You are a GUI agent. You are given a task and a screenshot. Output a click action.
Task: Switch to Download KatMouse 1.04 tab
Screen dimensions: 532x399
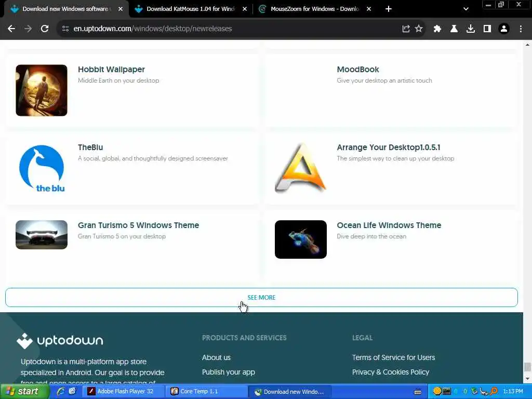click(190, 9)
